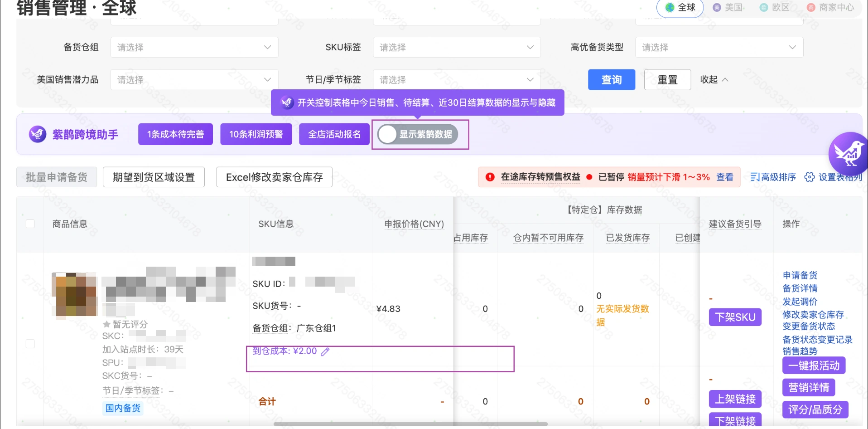The width and height of the screenshot is (868, 429).
Task: Click the 销售趋势 link
Action: (800, 351)
